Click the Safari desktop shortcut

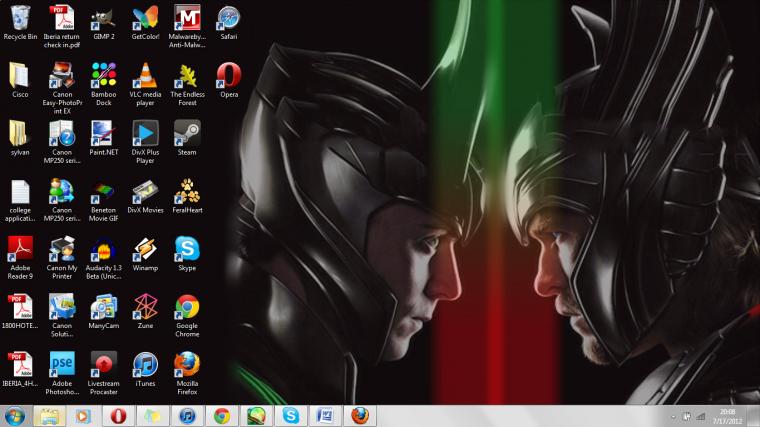(229, 23)
